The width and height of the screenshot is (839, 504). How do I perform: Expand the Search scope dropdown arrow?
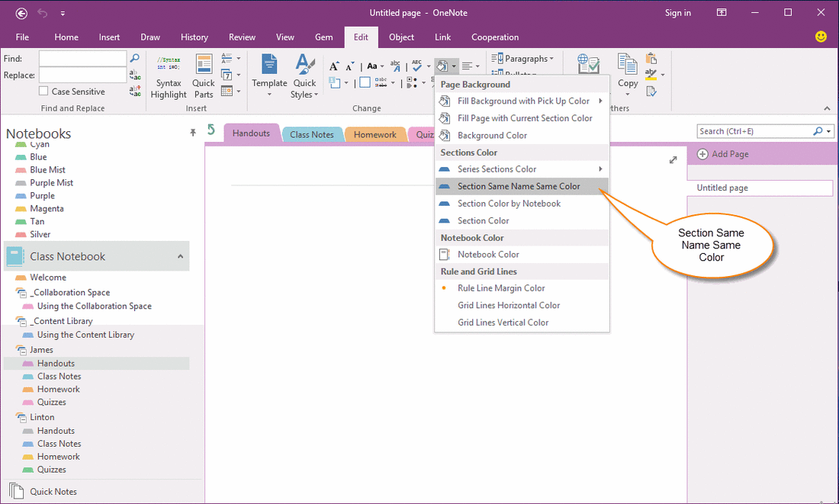(x=828, y=131)
